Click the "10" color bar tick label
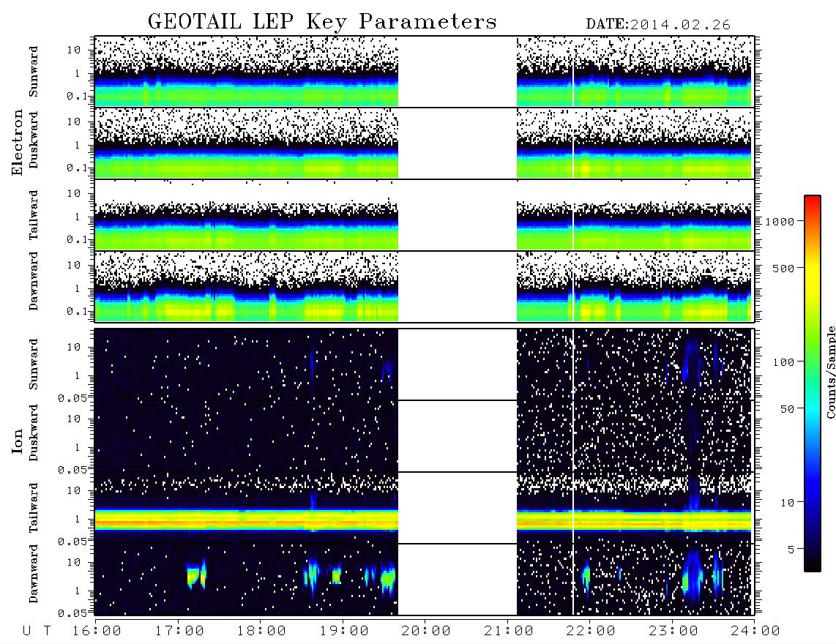This screenshot has height=644, width=836. coord(788,503)
